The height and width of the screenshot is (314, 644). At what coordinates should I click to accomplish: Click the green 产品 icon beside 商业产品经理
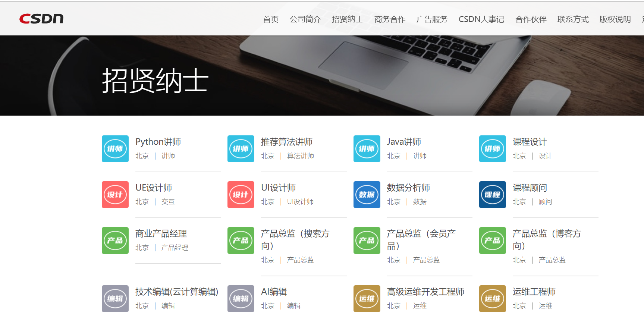click(x=115, y=241)
